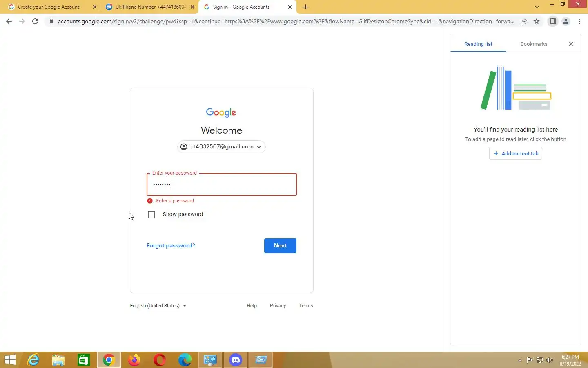
Task: Expand the tt4032507@gmail.com account switcher
Action: click(222, 147)
